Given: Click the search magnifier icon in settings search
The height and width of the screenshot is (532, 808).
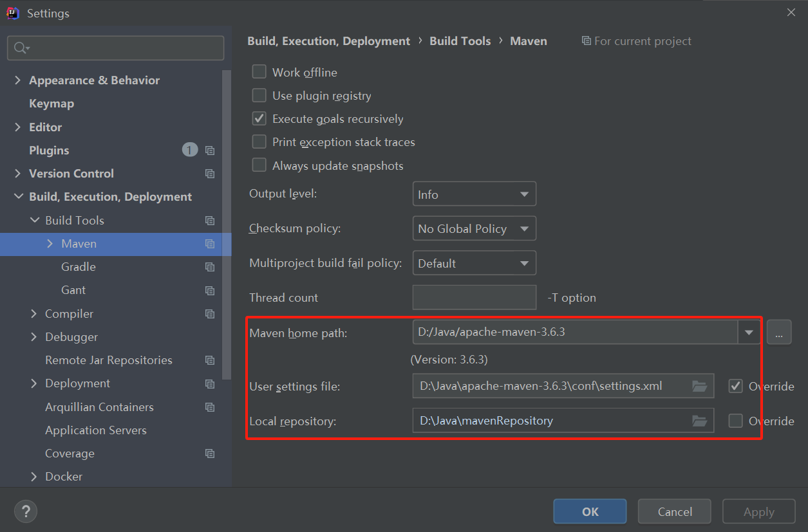Looking at the screenshot, I should pos(21,48).
